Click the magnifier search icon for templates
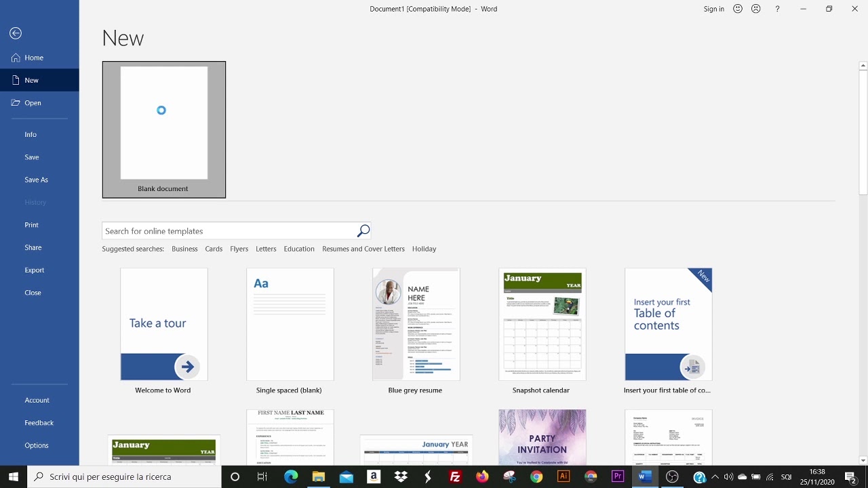Image resolution: width=868 pixels, height=488 pixels. click(363, 231)
